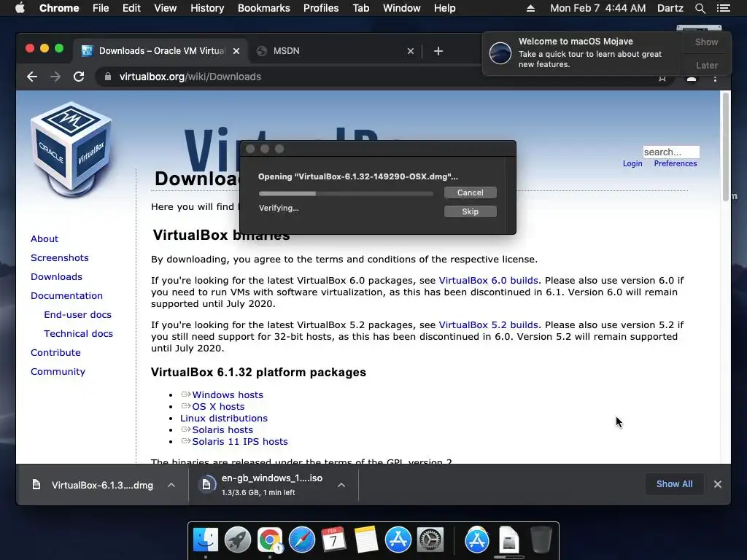
Task: Click the Chrome address bar URL
Action: [190, 77]
